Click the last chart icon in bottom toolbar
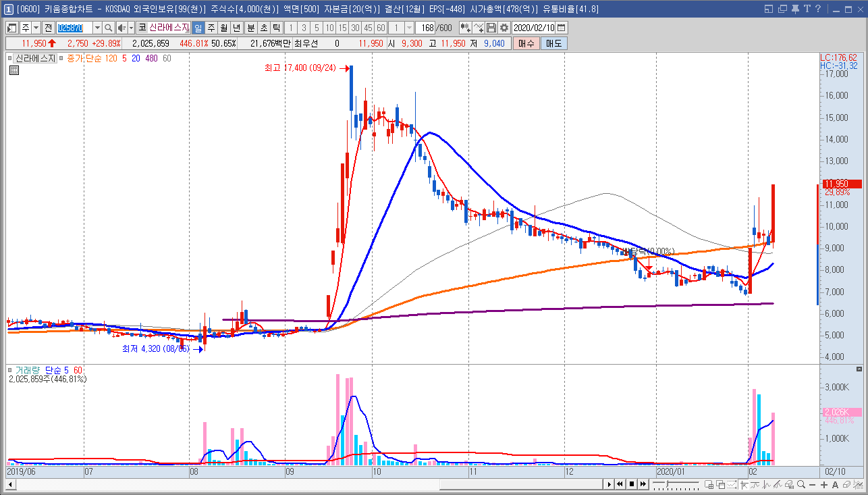The width and height of the screenshot is (868, 495). coord(858,484)
